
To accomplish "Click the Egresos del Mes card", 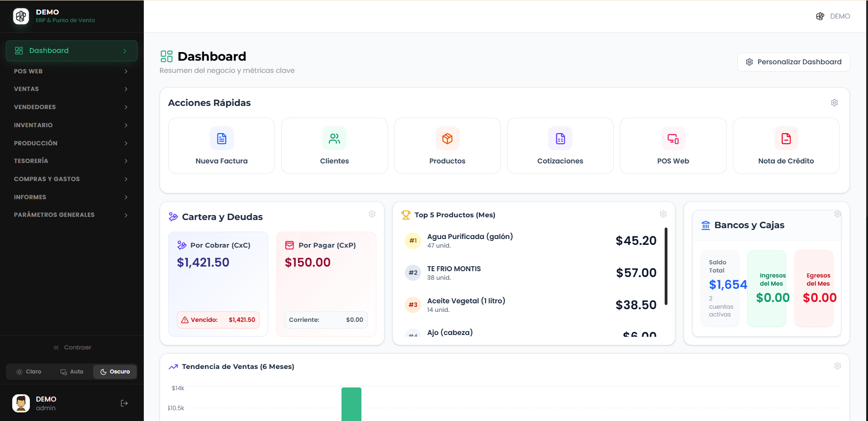I will tap(814, 289).
